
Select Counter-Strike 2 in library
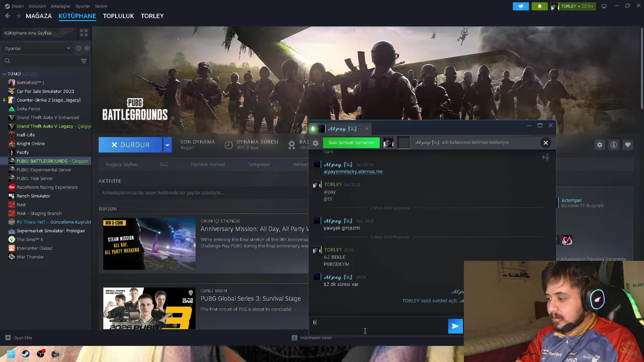(48, 100)
